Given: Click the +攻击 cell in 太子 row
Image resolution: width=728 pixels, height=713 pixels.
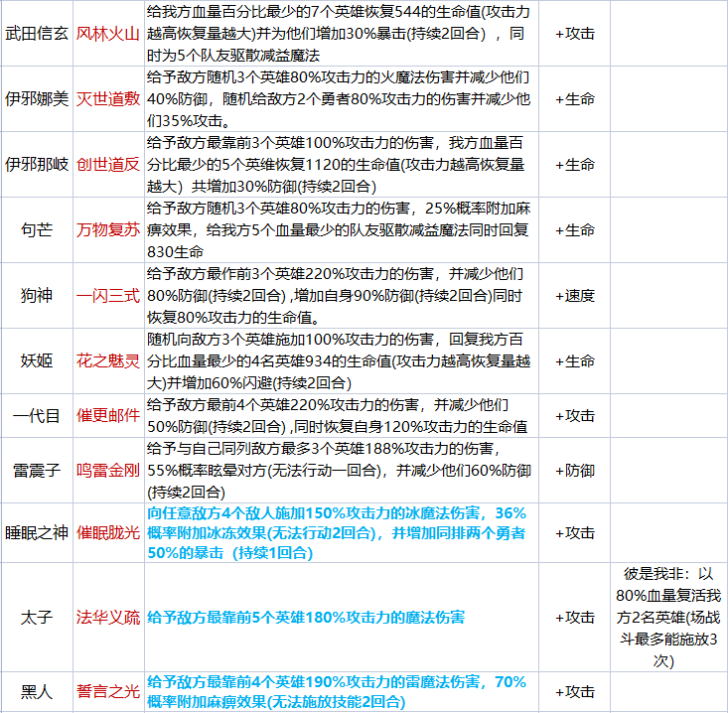Looking at the screenshot, I should pyautogui.click(x=575, y=618).
